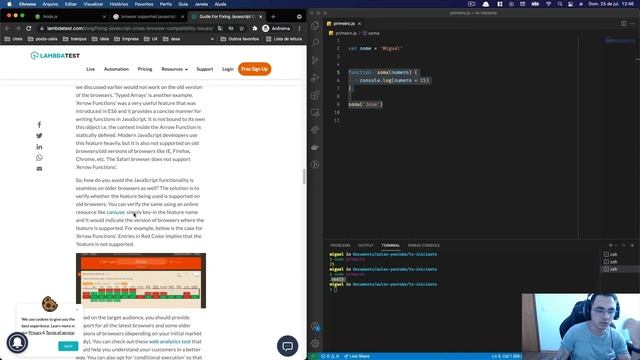The image size is (640, 360).
Task: Bookmark this page with the star icon
Action: pos(242,28)
